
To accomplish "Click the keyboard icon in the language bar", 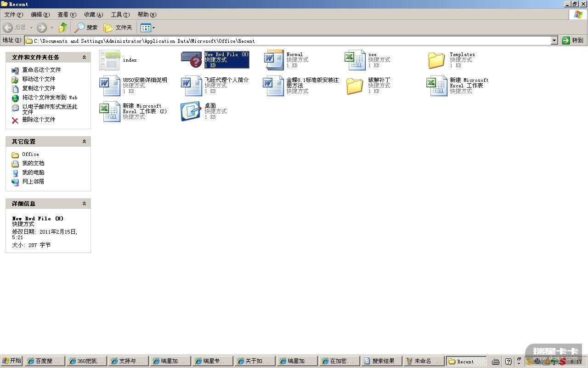I will coord(496,362).
